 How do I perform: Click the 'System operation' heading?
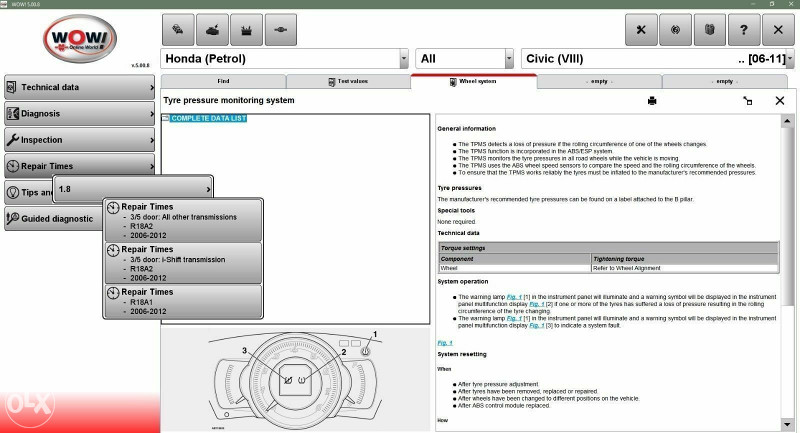click(x=463, y=282)
